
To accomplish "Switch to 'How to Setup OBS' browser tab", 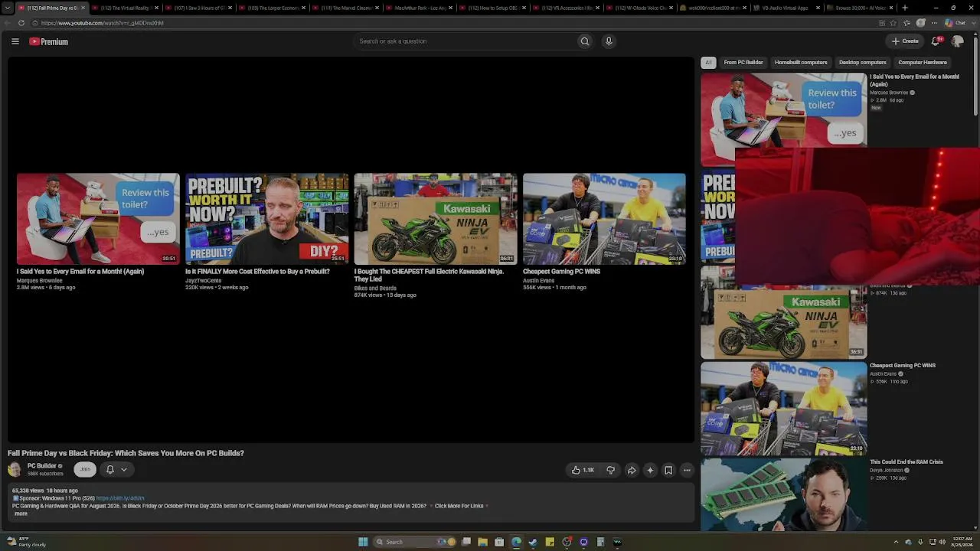I will [x=492, y=8].
